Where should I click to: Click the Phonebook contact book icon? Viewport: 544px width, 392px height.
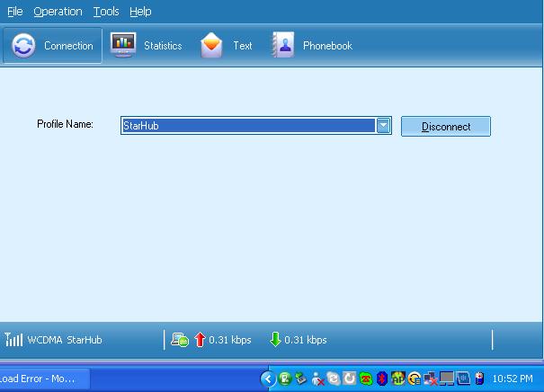point(283,45)
